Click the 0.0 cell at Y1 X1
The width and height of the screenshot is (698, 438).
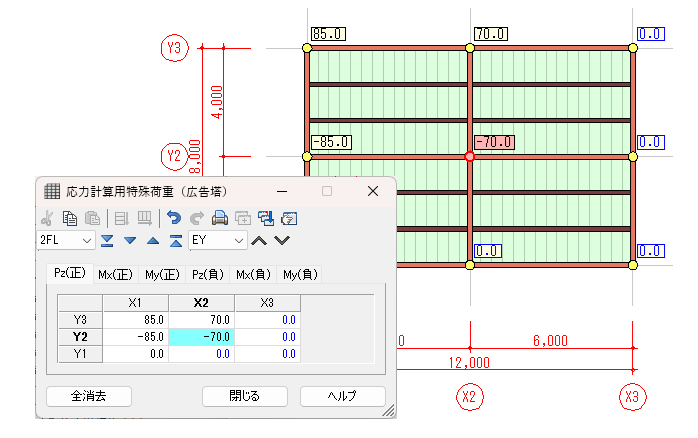[x=135, y=353]
